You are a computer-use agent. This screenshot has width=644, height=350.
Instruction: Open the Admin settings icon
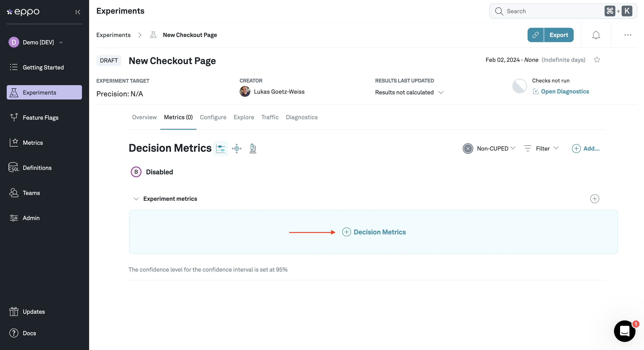[x=14, y=218]
